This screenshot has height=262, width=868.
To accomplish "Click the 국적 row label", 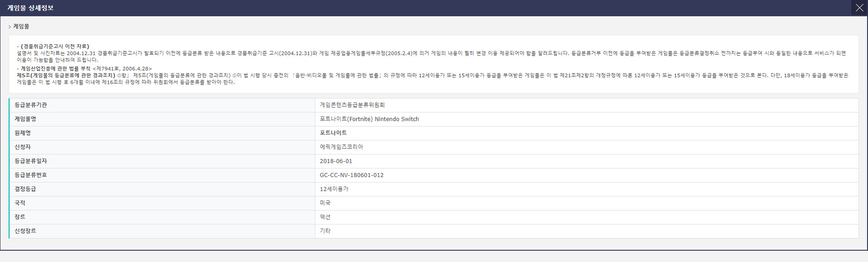I will point(20,203).
